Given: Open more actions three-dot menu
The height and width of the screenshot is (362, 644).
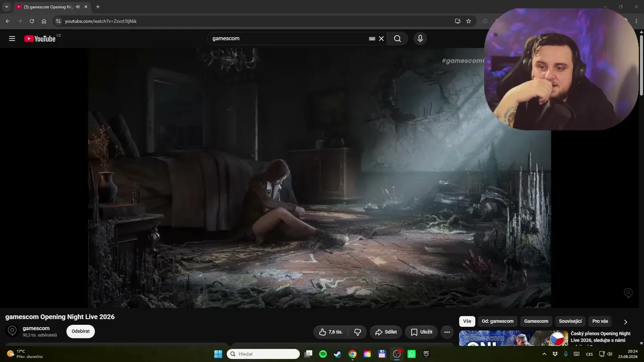Looking at the screenshot, I should pos(447,332).
